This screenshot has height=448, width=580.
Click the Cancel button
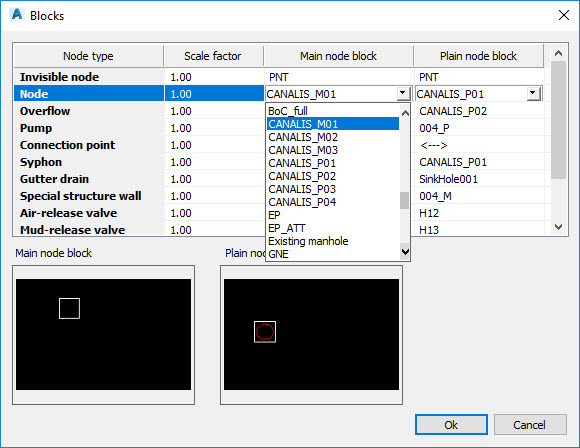click(529, 425)
